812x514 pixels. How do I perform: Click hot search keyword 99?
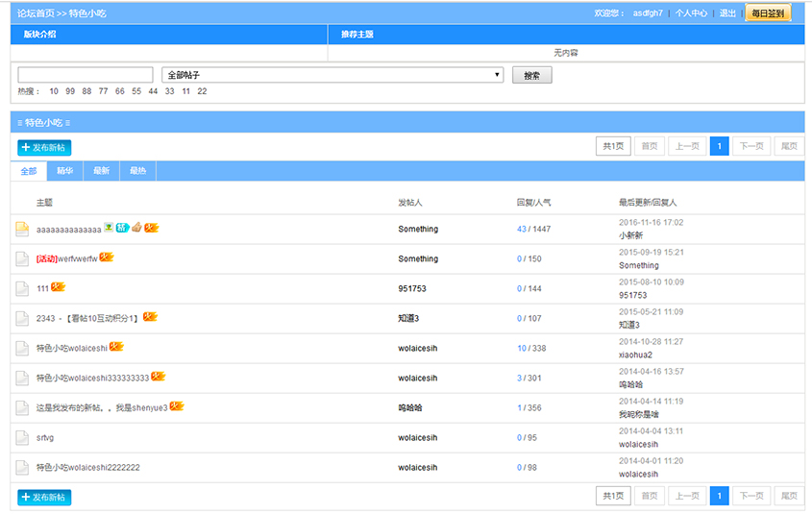point(70,91)
